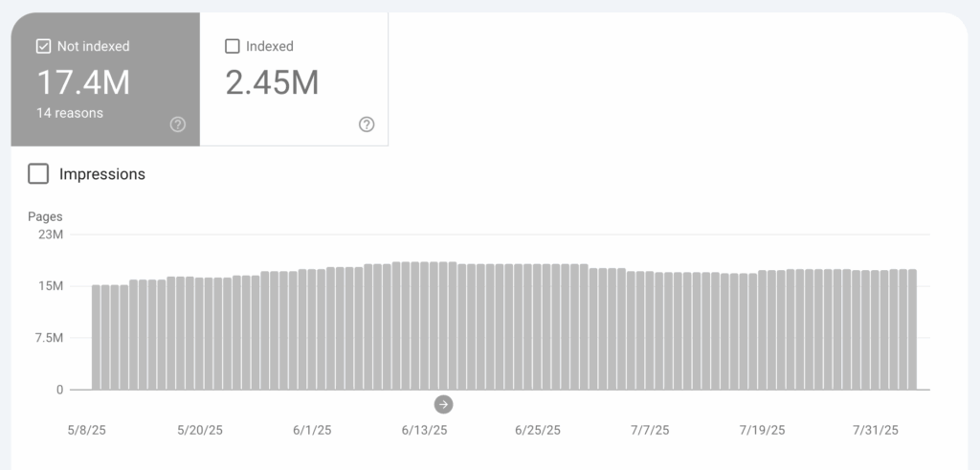The width and height of the screenshot is (980, 470).
Task: Select the 17.4M not indexed count
Action: pos(84,82)
